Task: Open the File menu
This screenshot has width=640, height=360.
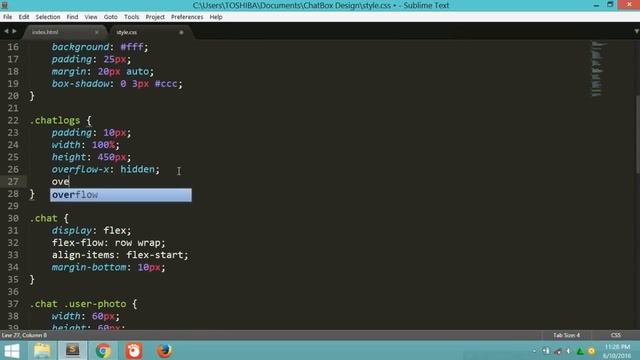Action: tap(7, 17)
